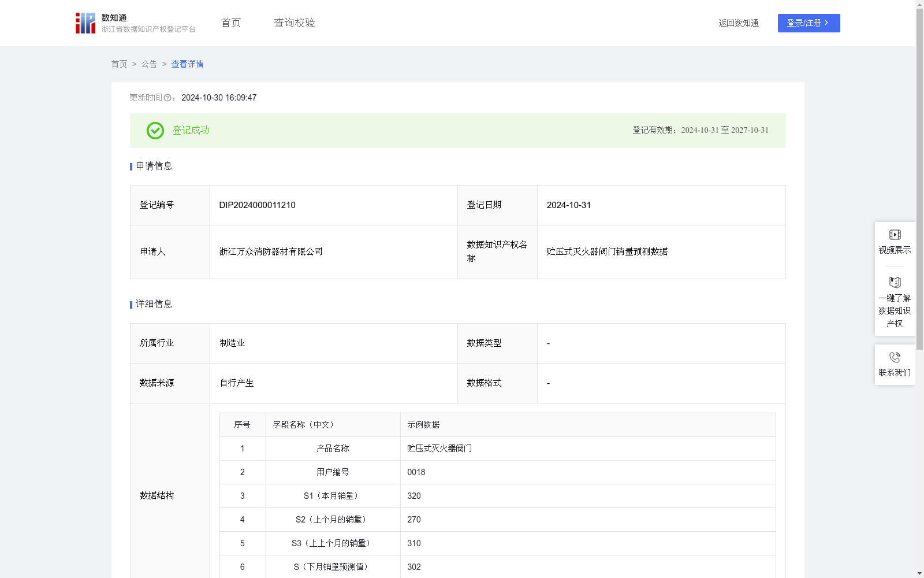Click the arrow in 登录/注册 button

[826, 23]
